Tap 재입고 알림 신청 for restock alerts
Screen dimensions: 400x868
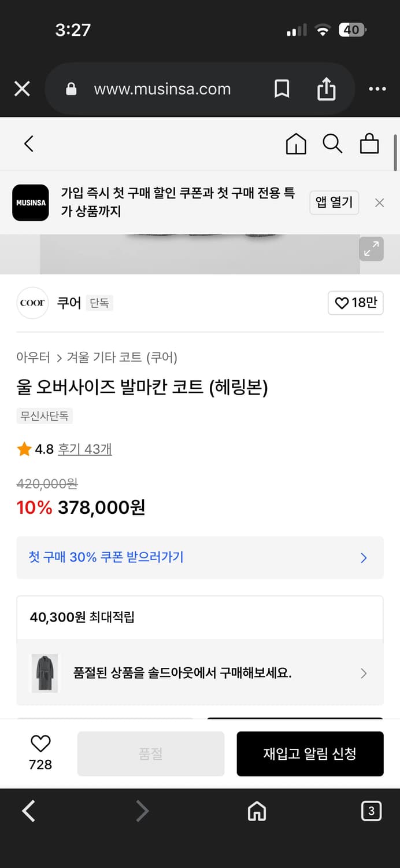point(310,753)
